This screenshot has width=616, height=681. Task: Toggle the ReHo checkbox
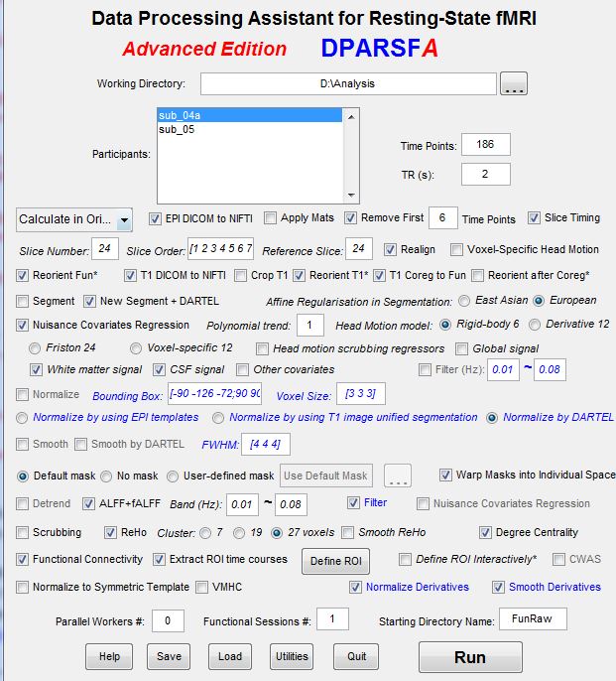pos(110,533)
